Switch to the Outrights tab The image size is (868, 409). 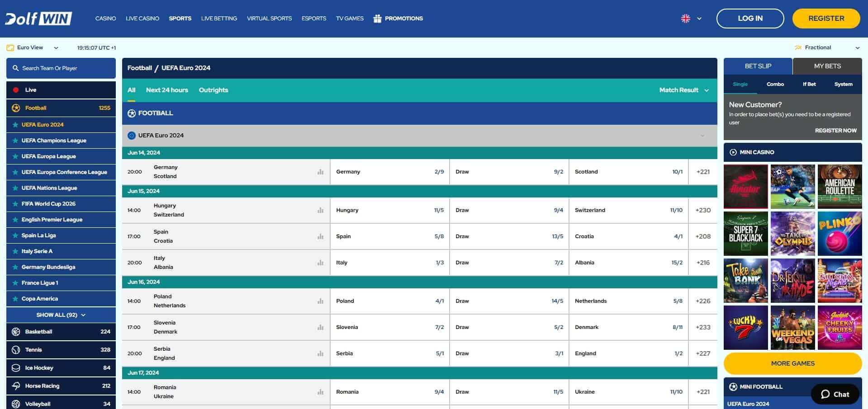pyautogui.click(x=213, y=90)
